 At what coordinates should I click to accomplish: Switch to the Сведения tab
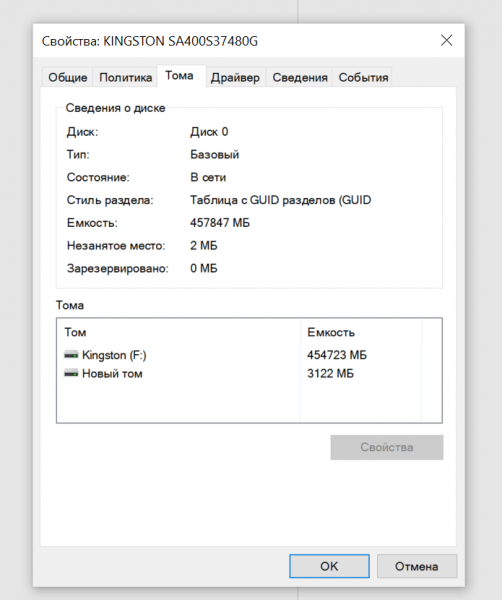pyautogui.click(x=300, y=77)
